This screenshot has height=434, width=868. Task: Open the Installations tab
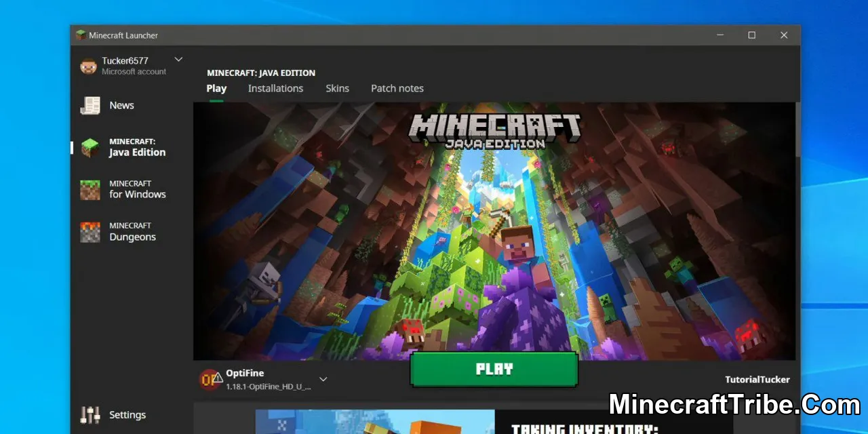275,88
